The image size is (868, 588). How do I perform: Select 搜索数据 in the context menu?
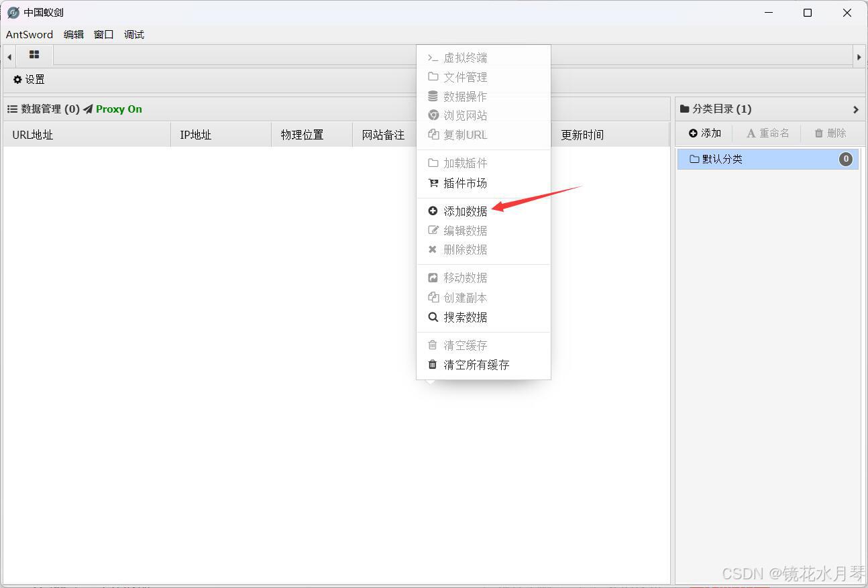[x=484, y=317]
